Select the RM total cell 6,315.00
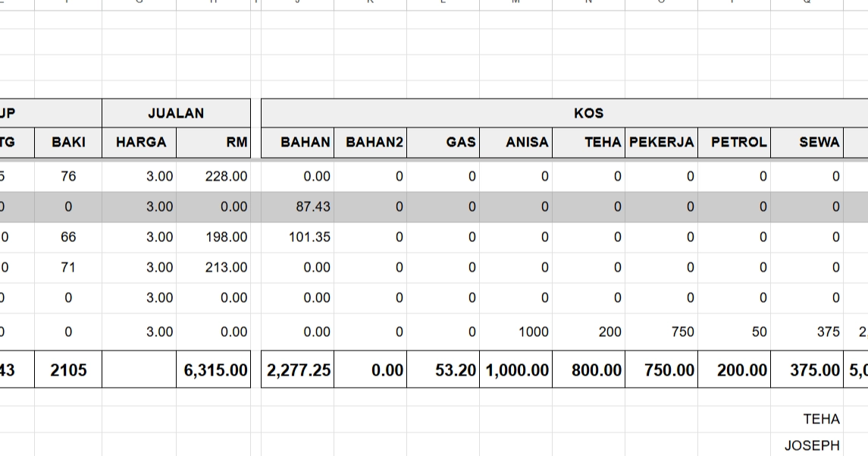Screen dimensions: 868x456 point(215,370)
